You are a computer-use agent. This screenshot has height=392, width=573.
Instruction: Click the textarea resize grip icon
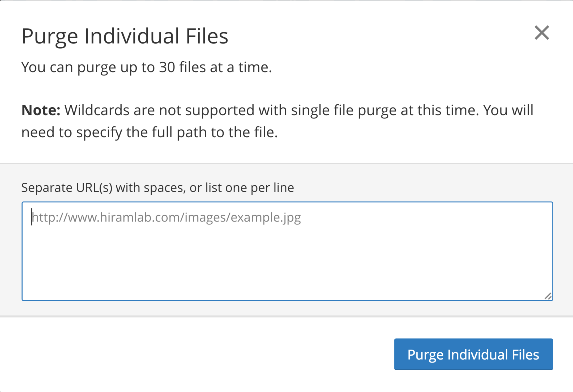click(x=548, y=296)
